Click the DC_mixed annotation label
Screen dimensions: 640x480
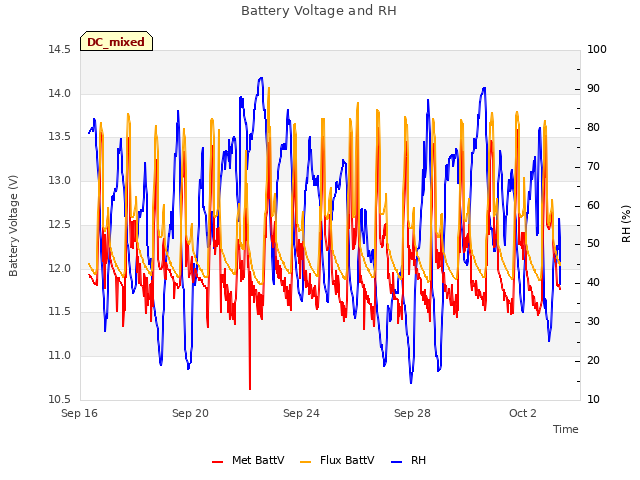[x=116, y=41]
